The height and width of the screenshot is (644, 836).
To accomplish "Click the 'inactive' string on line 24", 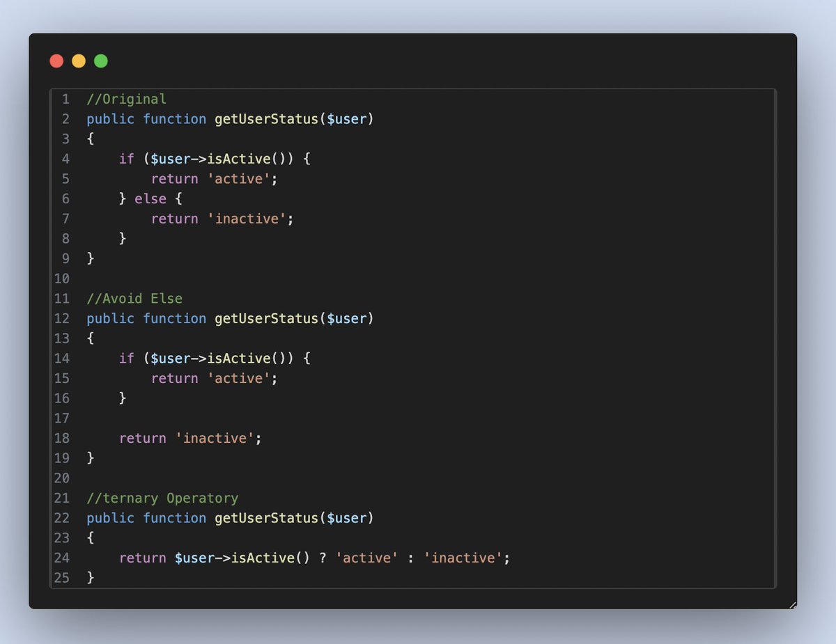I will pyautogui.click(x=463, y=558).
